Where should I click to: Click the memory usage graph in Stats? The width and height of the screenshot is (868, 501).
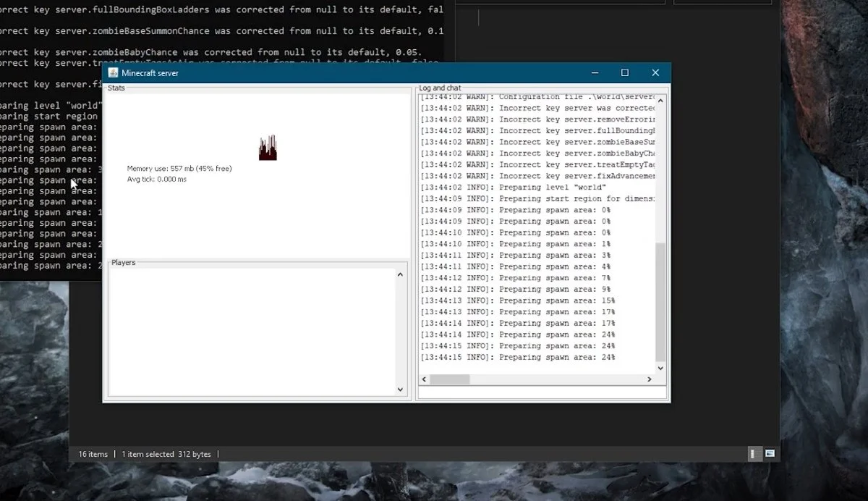click(268, 147)
